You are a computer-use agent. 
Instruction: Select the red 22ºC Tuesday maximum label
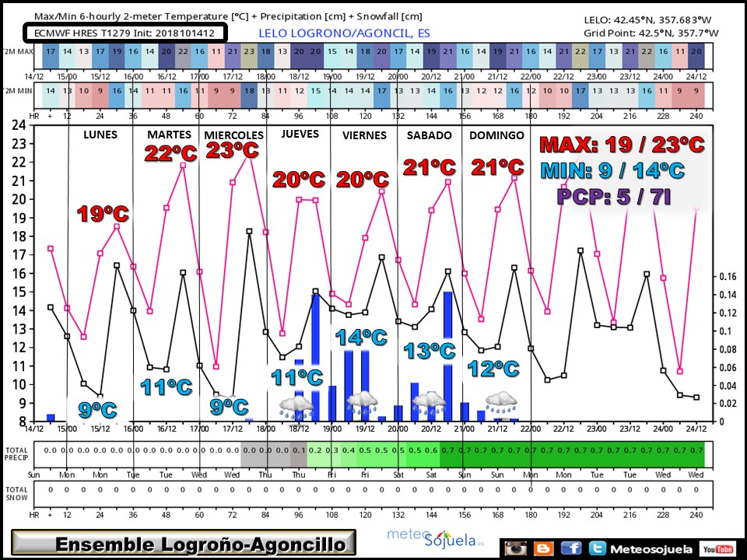pyautogui.click(x=170, y=153)
